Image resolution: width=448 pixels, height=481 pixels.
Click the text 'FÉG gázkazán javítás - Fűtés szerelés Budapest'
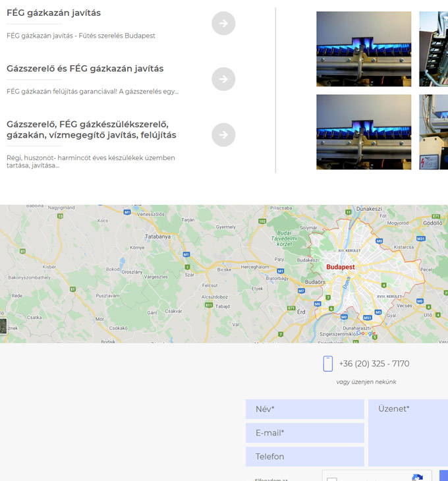81,36
